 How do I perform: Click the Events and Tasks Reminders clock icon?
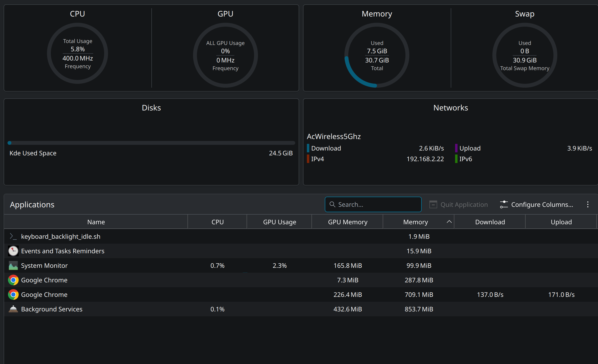coord(13,251)
